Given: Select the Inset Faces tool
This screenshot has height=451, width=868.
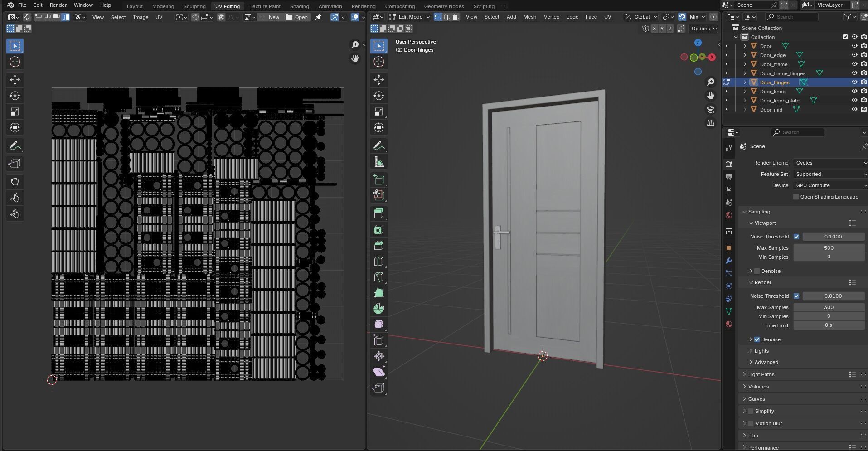Looking at the screenshot, I should 379,230.
